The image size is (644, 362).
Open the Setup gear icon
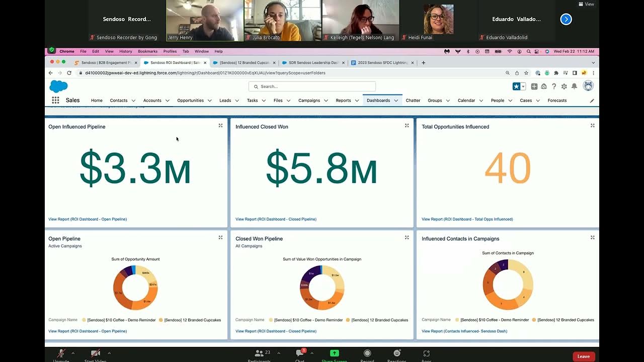(564, 86)
